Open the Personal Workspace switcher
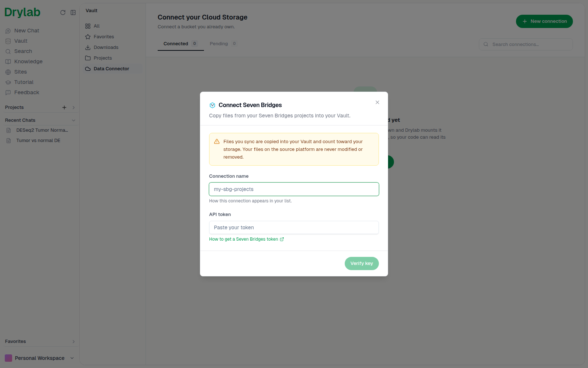 pos(40,358)
